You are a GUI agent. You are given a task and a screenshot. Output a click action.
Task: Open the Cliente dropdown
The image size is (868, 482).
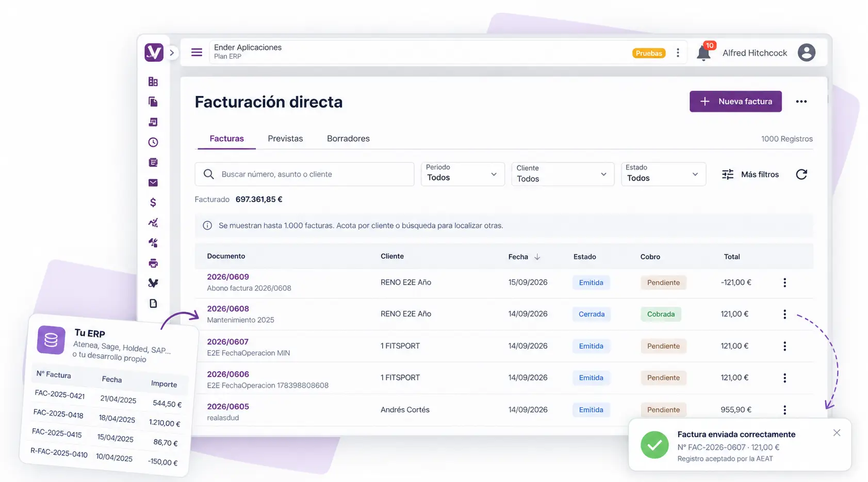point(563,174)
